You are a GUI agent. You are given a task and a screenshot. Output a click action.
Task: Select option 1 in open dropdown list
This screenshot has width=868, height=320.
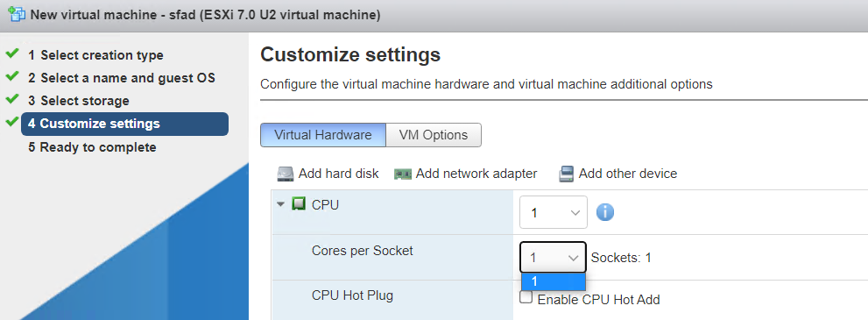553,281
